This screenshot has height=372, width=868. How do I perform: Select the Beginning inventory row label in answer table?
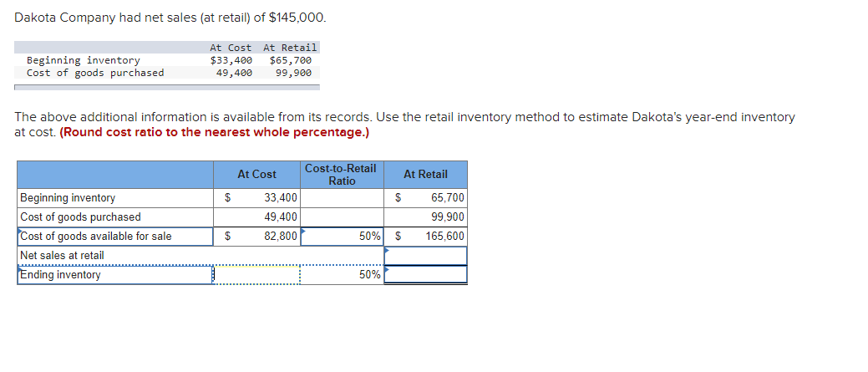pos(68,197)
